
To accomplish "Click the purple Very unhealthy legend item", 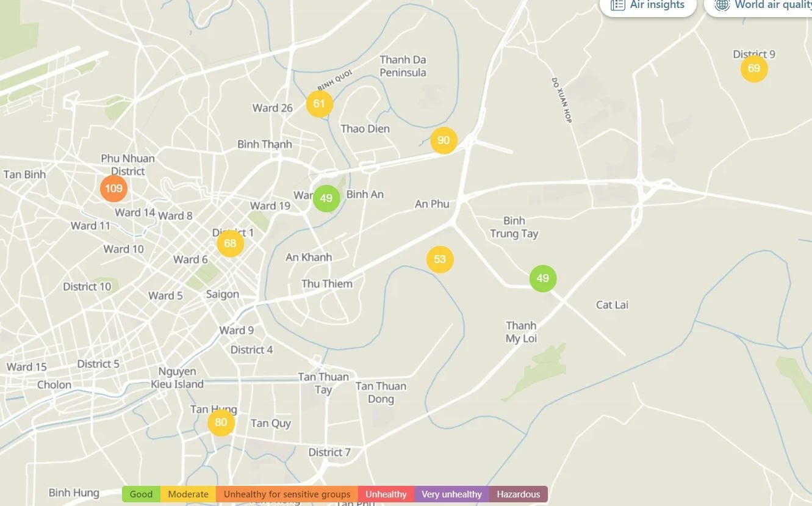I will point(451,494).
